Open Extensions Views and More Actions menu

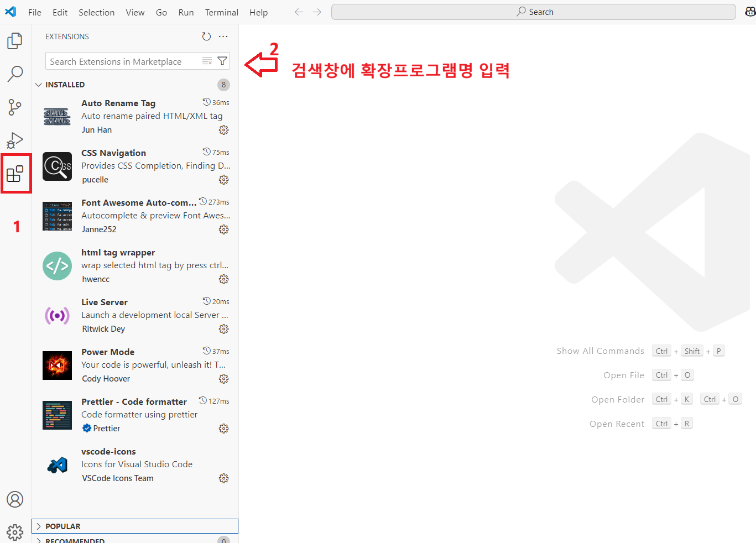coord(223,36)
